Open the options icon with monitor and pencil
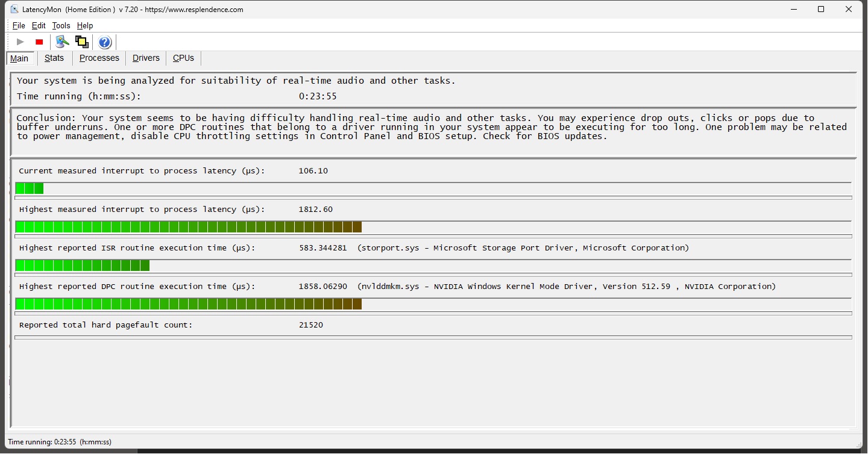This screenshot has height=454, width=868. 62,42
